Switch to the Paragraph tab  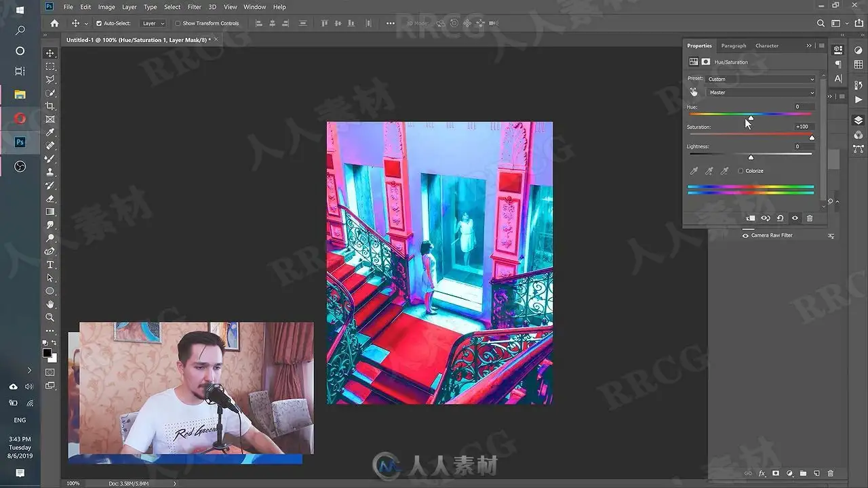tap(734, 45)
